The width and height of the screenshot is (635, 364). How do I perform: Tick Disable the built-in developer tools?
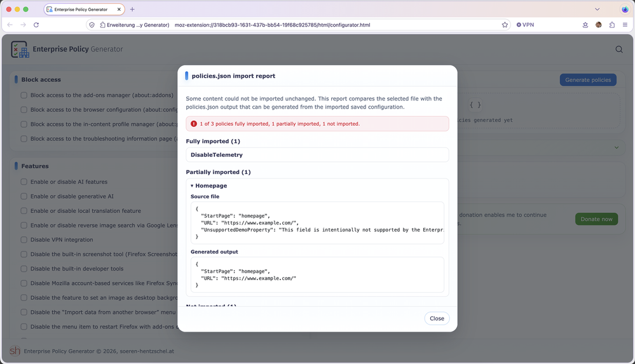[x=24, y=269]
